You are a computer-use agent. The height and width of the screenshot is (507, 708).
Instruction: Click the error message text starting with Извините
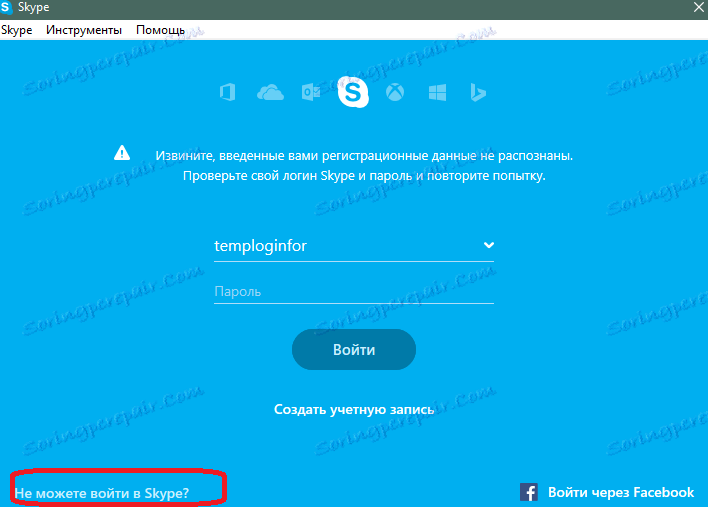[x=364, y=166]
